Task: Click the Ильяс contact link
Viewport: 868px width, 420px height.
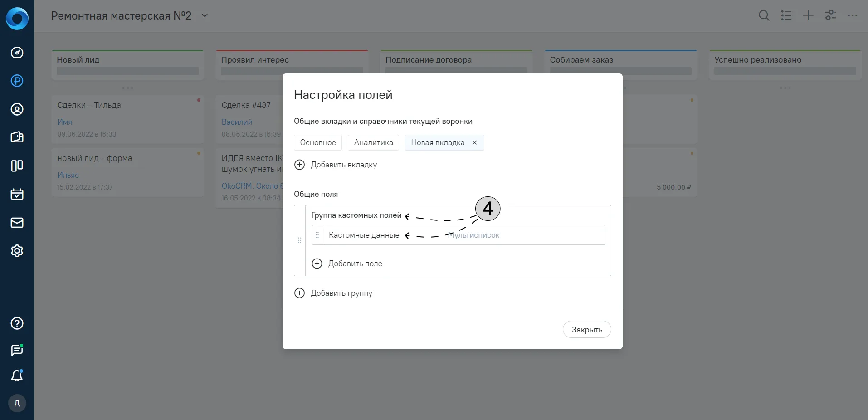Action: pos(68,175)
